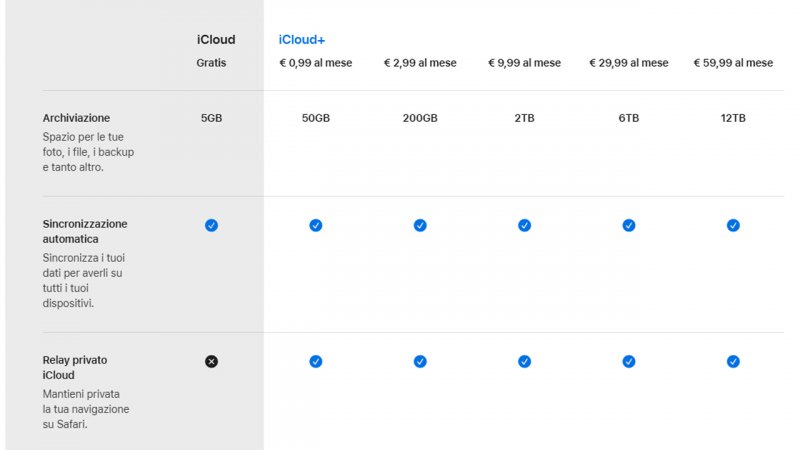Screen dimensions: 800x450
Task: Click the 6TB storage value
Action: click(629, 118)
